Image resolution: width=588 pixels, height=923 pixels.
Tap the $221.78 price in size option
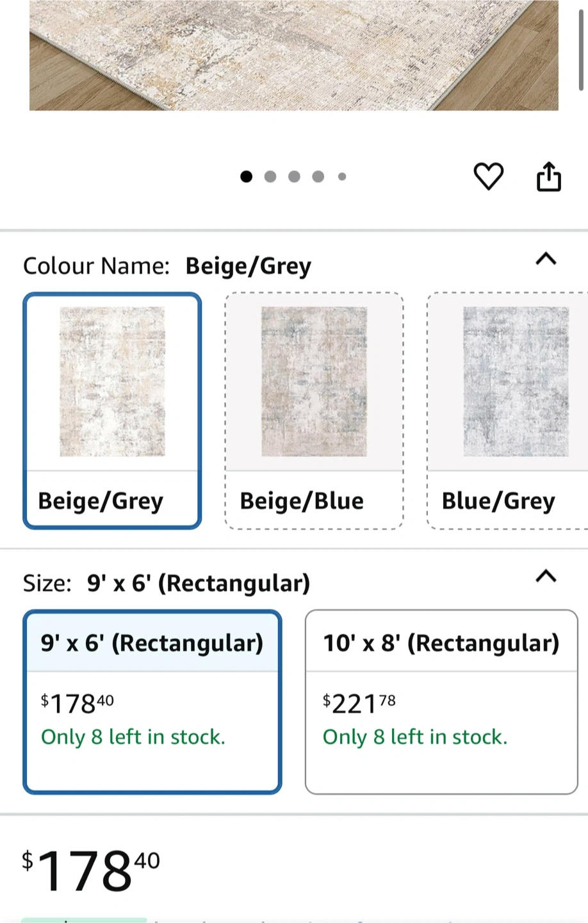tap(359, 704)
